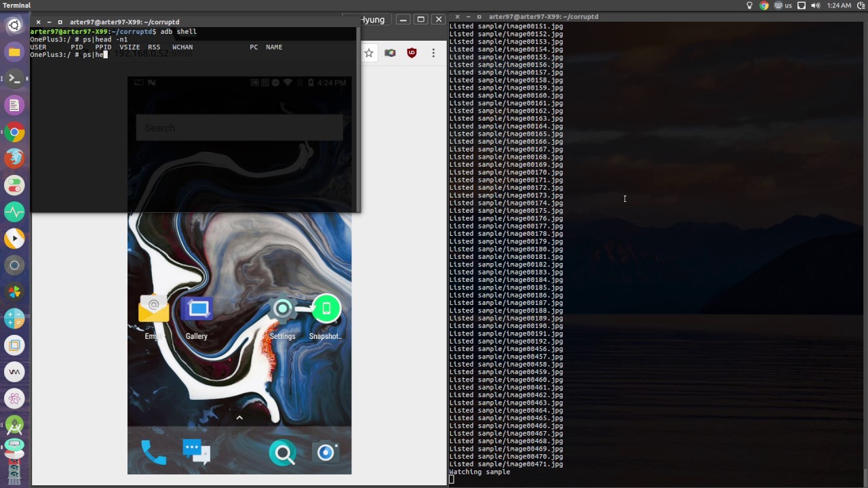Open Google Chrome from the Ubuntu launcher
Viewport: 868px width, 488px height.
(14, 132)
